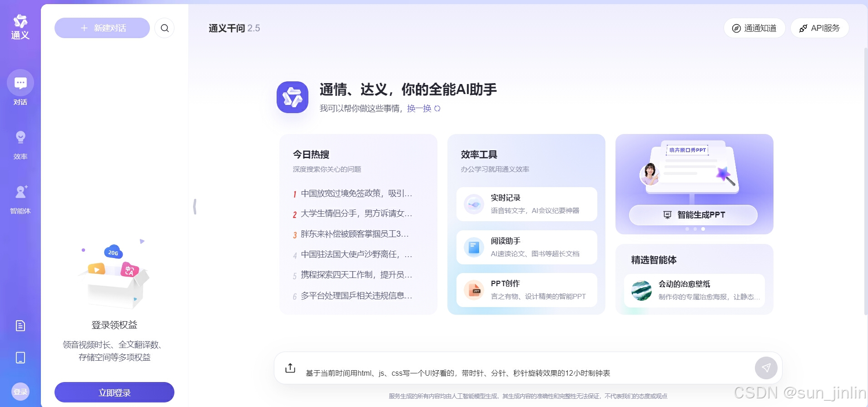Click the 阅读助手 book icon

coord(474,248)
